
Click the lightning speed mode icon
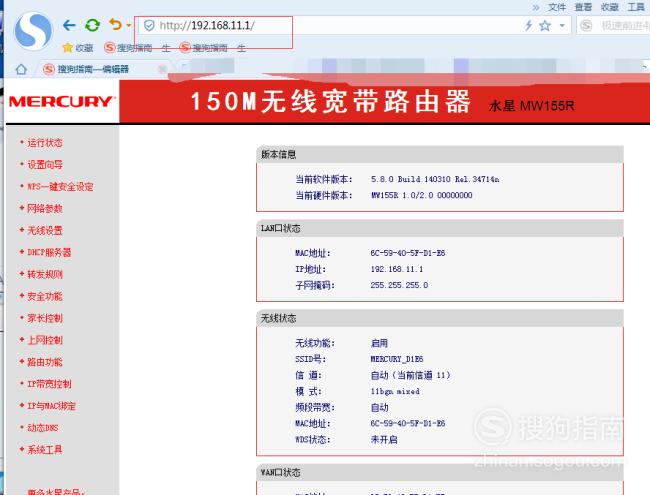pyautogui.click(x=529, y=26)
